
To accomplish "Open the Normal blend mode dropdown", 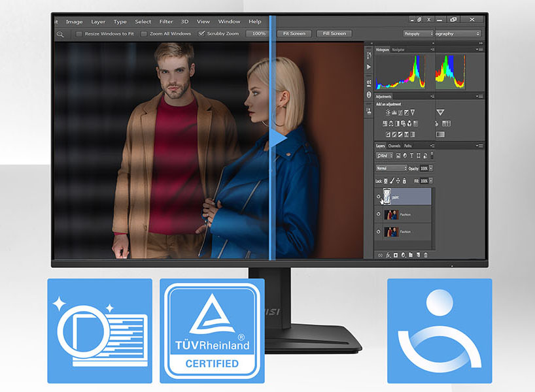I will 391,168.
